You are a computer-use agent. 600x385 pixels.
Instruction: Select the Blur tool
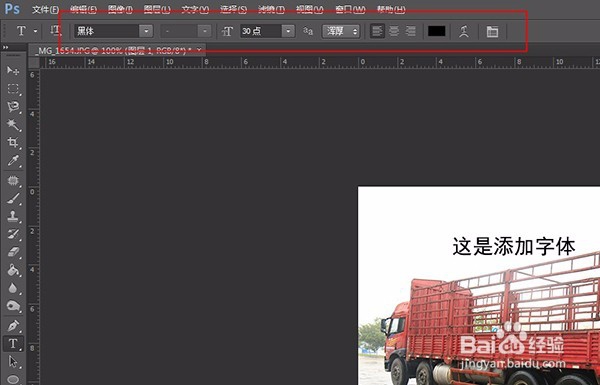pos(13,288)
